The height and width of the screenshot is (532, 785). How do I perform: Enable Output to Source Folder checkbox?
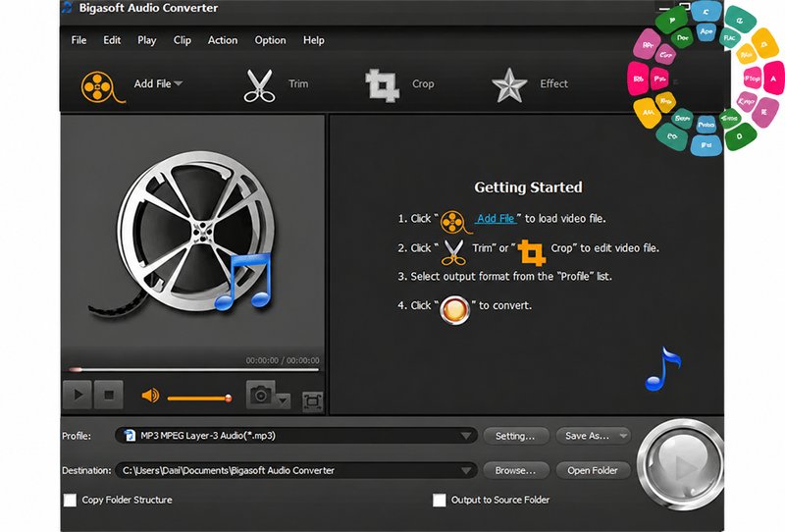[x=439, y=500]
